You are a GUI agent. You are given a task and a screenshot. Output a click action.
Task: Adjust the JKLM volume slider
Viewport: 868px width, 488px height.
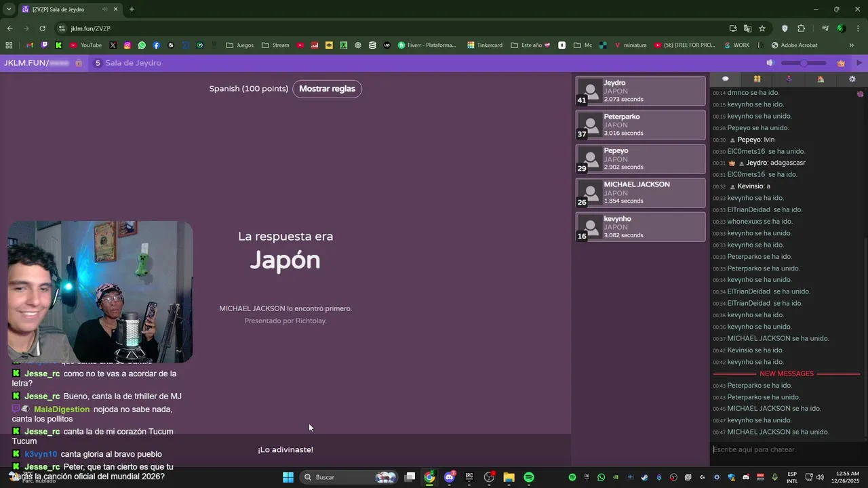point(804,63)
